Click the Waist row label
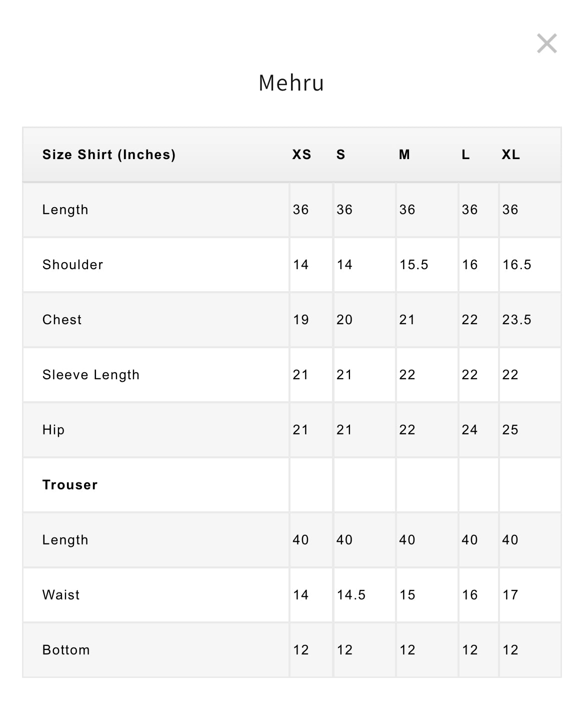This screenshot has height=703, width=588. pos(61,595)
